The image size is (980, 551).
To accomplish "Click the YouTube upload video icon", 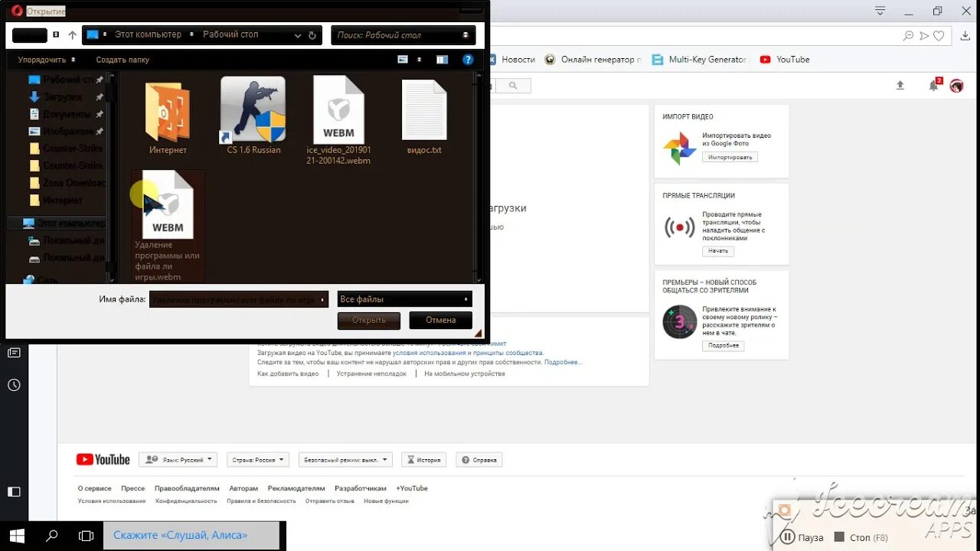I will coord(900,86).
